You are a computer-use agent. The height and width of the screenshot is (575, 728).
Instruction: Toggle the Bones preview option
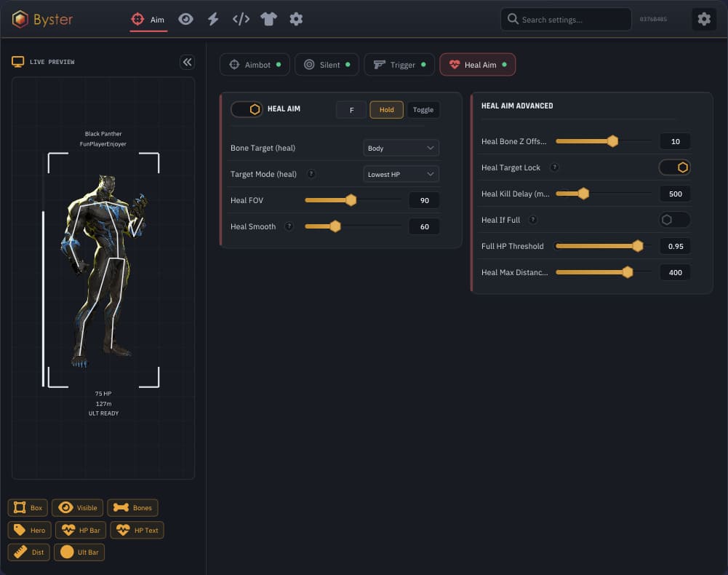(133, 507)
